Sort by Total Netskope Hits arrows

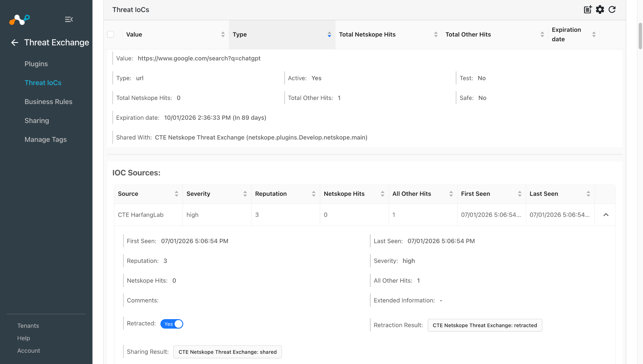[436, 35]
